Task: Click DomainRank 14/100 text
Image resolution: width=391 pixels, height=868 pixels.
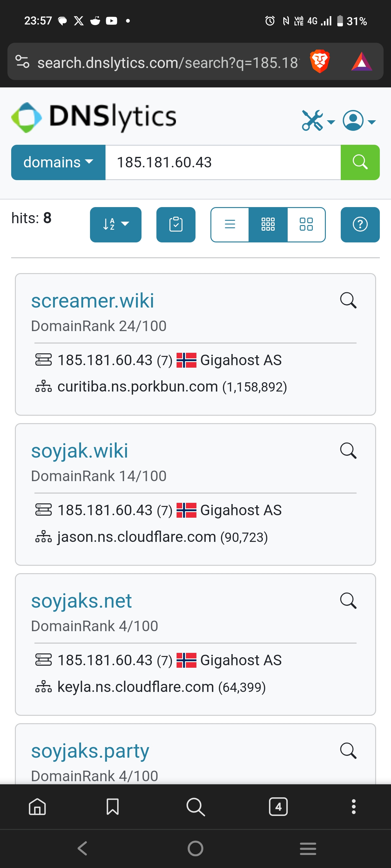Action: pos(99,476)
